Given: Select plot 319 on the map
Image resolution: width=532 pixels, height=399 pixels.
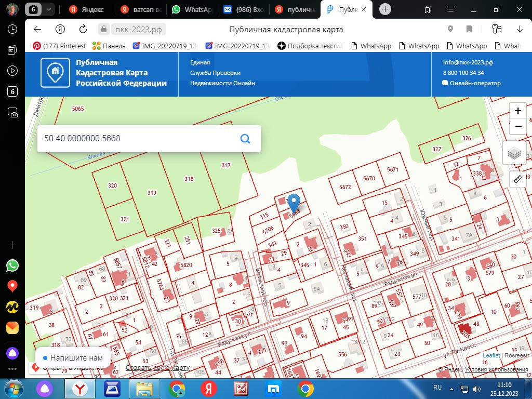Looking at the screenshot, I should click(152, 193).
